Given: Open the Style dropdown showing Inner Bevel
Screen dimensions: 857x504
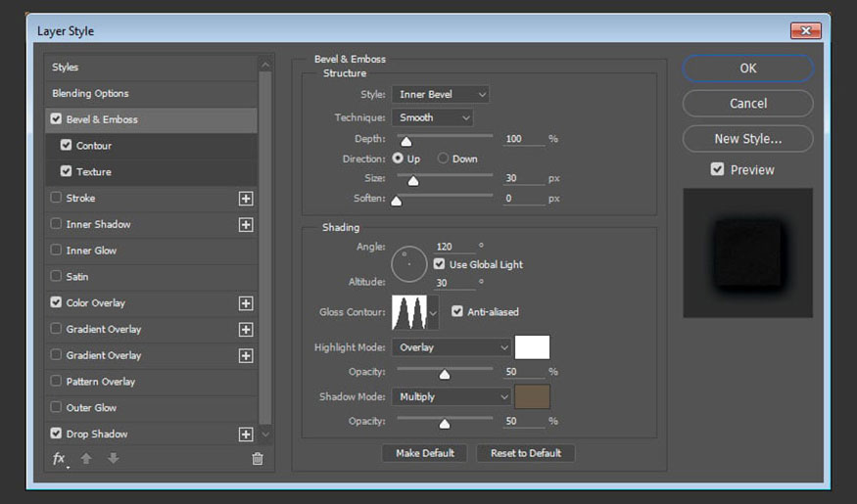Looking at the screenshot, I should (440, 95).
